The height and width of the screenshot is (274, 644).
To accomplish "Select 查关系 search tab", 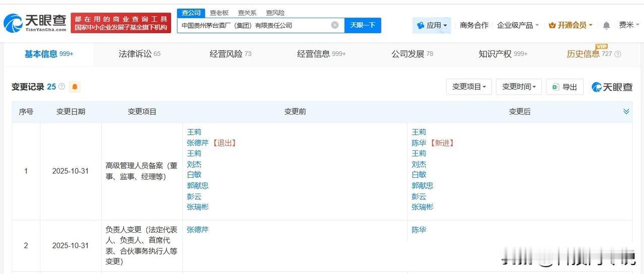I will click(x=247, y=13).
